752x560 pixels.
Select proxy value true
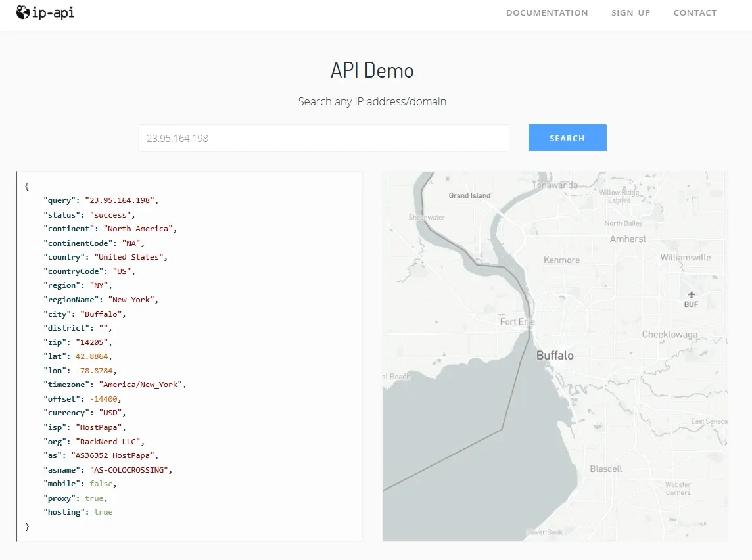pos(94,498)
